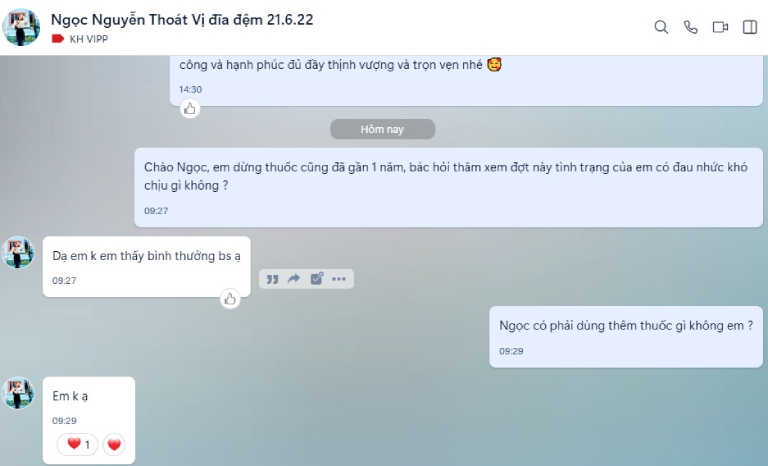Open search in conversation
Image resolution: width=768 pixels, height=466 pixels.
point(661,27)
